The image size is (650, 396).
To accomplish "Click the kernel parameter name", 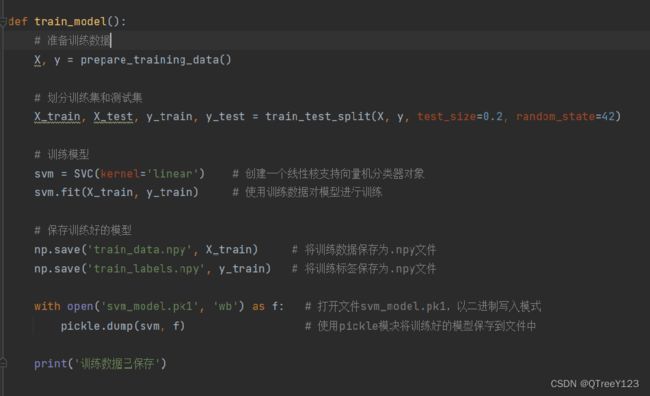I will [x=120, y=174].
